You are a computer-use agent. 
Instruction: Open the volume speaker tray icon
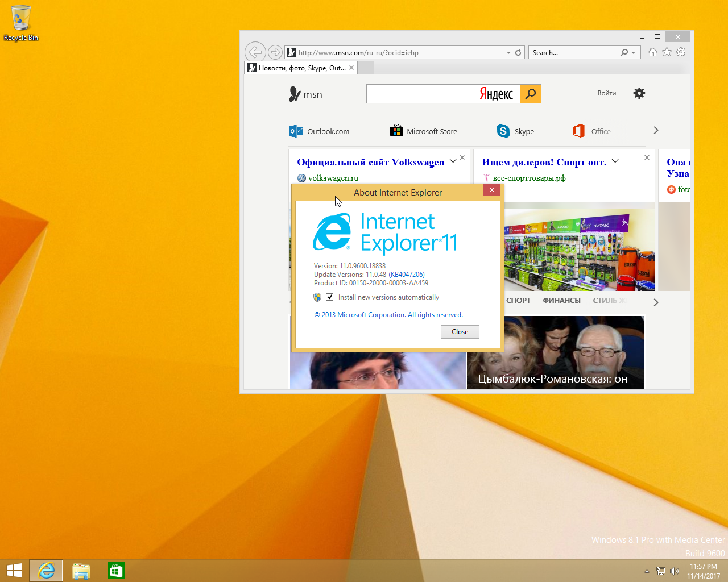(675, 571)
